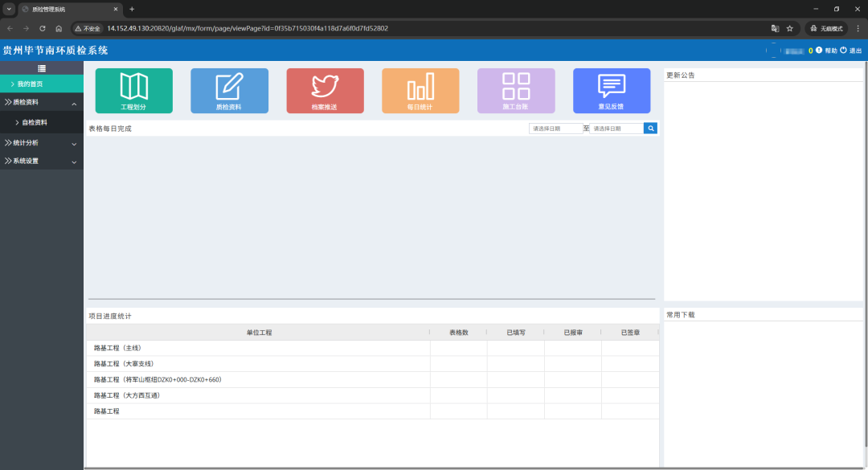
Task: Click the 退出 power icon
Action: click(x=843, y=51)
